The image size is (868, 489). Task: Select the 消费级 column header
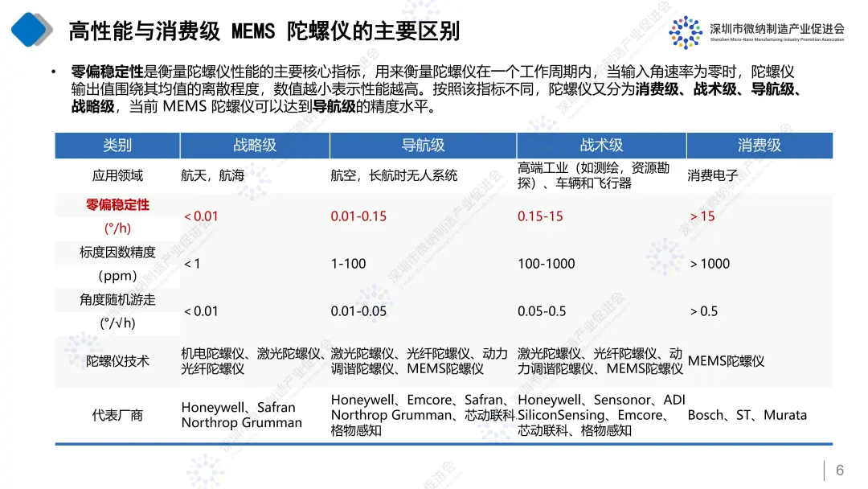(759, 146)
